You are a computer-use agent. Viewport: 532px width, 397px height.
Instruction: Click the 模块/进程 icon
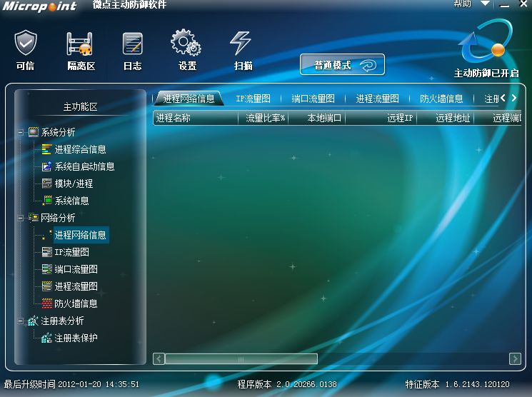pos(46,184)
